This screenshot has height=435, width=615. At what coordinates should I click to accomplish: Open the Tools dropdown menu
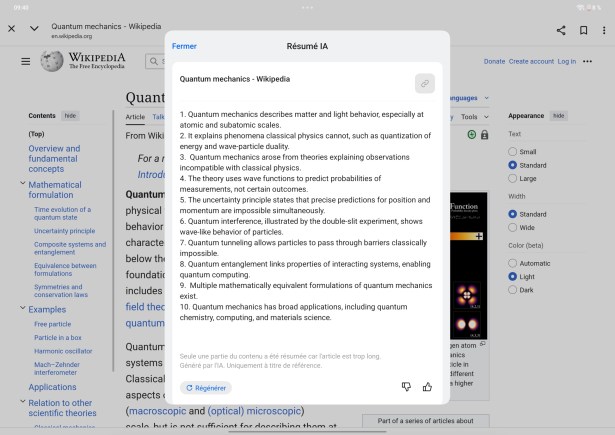475,116
